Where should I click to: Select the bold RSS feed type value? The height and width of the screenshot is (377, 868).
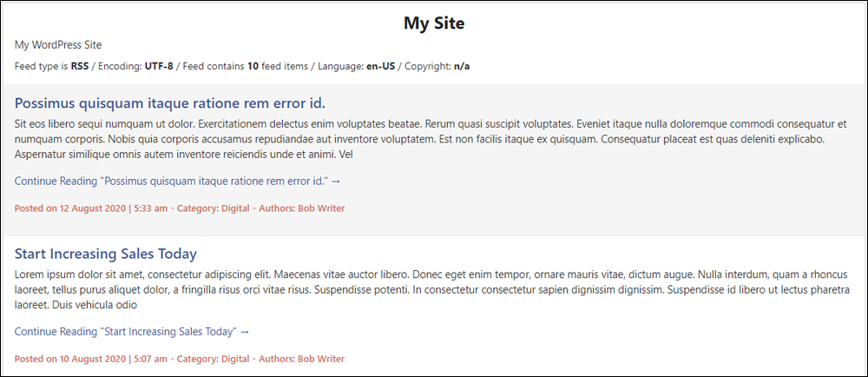click(x=80, y=66)
